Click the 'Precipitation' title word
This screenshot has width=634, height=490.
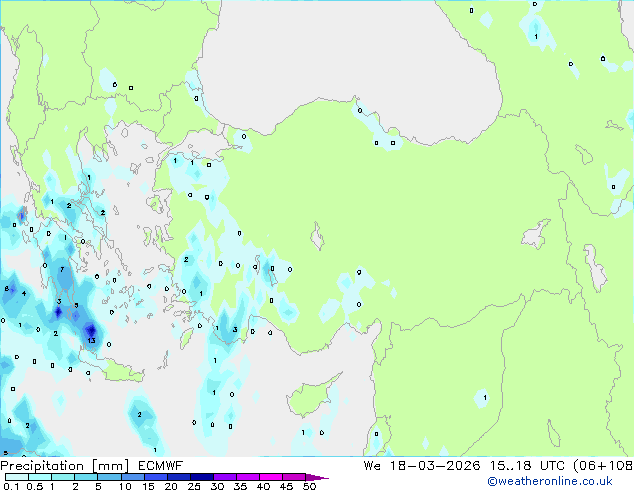42,466
